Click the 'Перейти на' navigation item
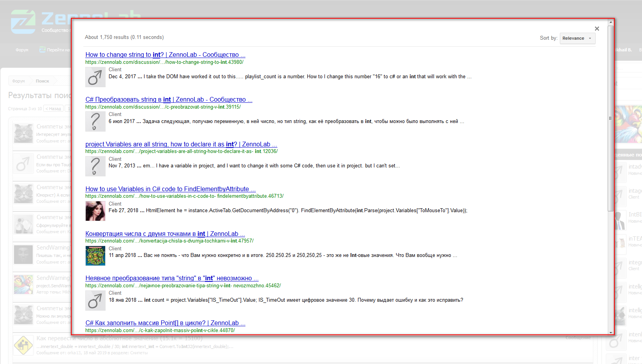 55,50
